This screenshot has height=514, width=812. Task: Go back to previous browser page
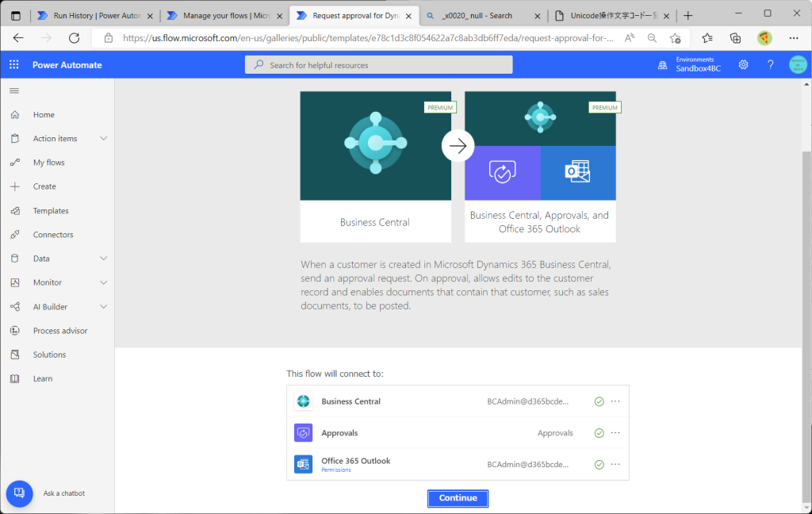tap(18, 38)
